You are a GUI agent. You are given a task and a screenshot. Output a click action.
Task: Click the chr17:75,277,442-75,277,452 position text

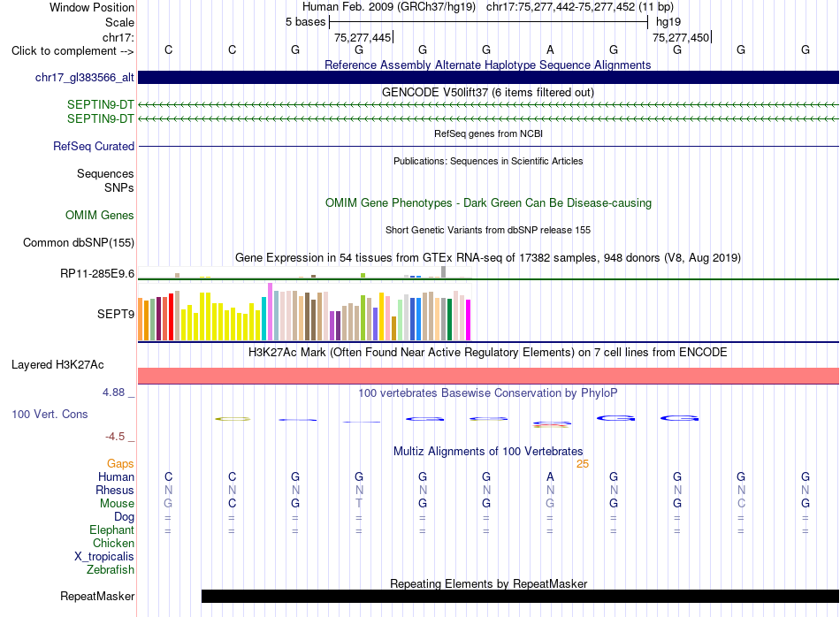tap(580, 7)
